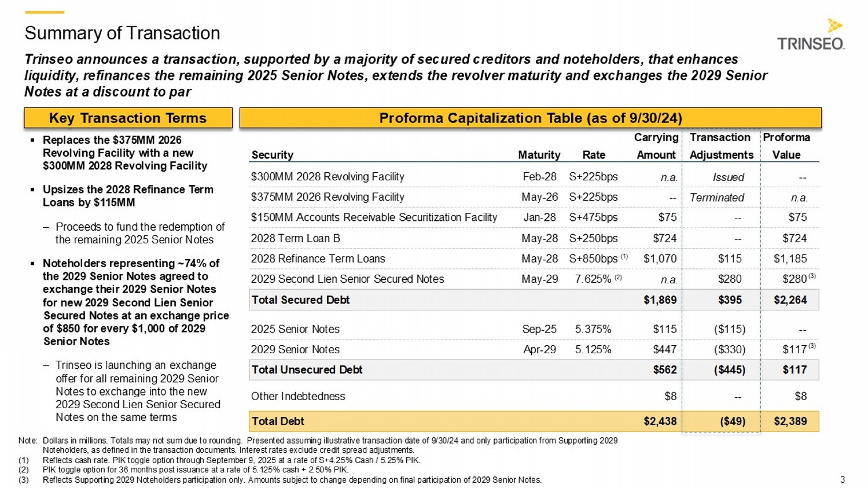
Task: Click slide page number 3
Action: 843,479
